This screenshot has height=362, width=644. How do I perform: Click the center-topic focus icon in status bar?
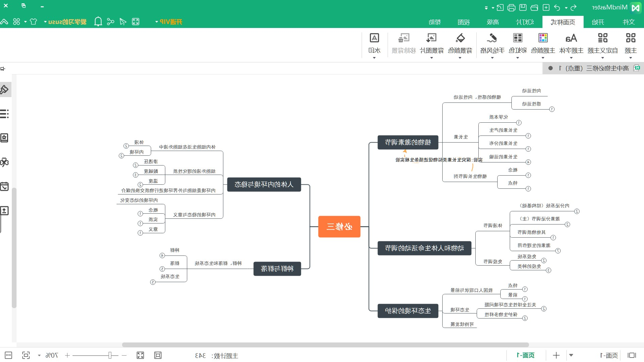26,355
